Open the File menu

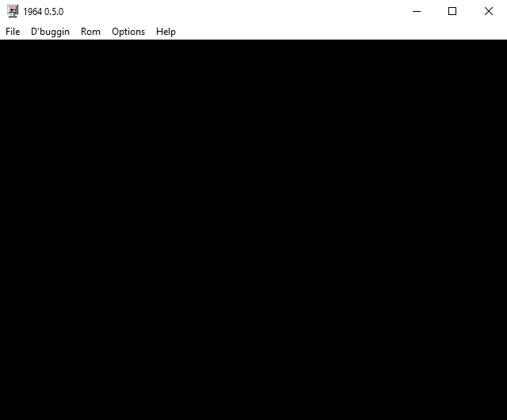tap(13, 32)
